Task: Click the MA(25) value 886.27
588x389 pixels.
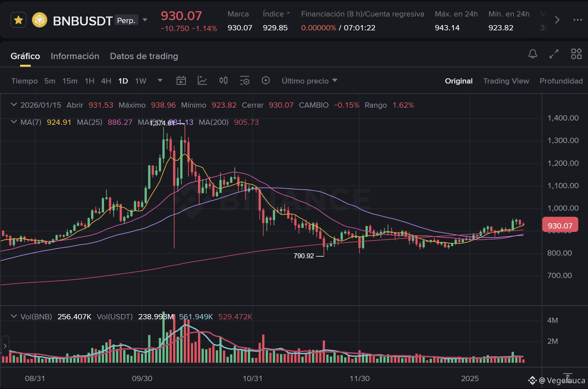Action: tap(120, 122)
